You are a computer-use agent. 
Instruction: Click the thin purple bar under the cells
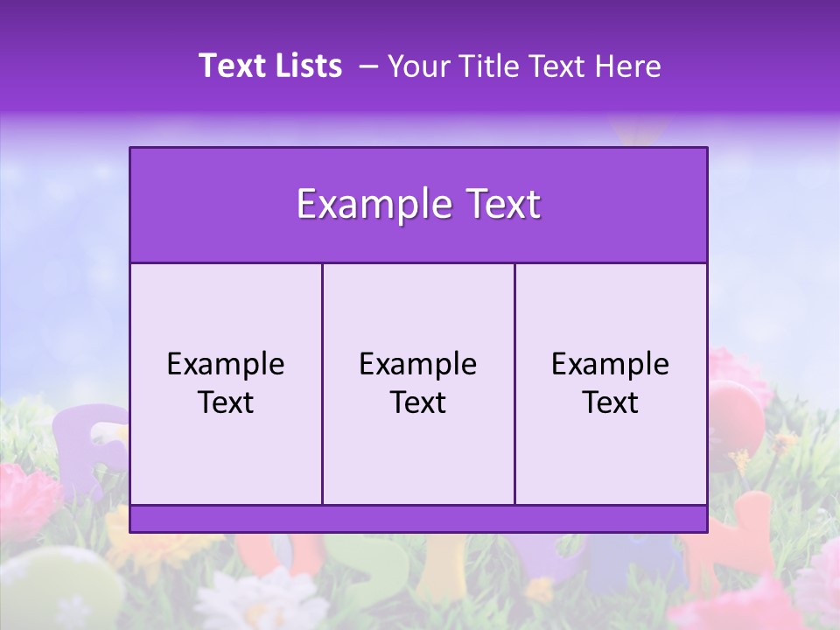418,519
